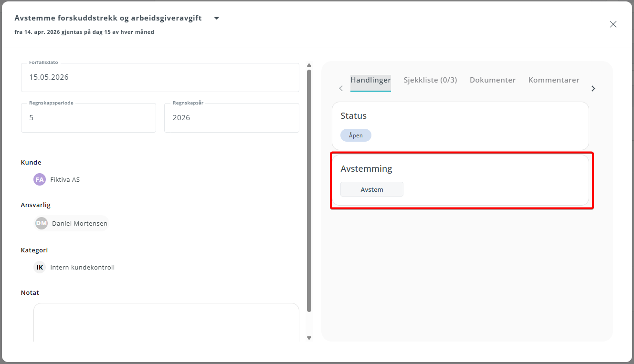Show next tabs with right chevron
The height and width of the screenshot is (364, 634).
[x=593, y=88]
